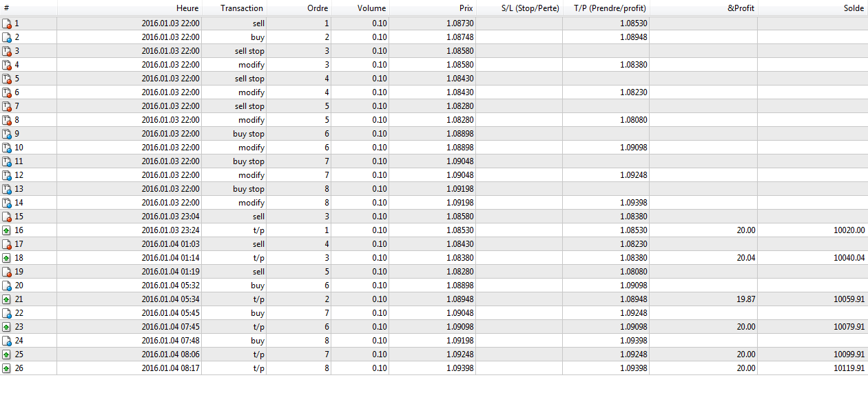Click the buy icon in row 24
The height and width of the screenshot is (400, 868).
click(7, 341)
